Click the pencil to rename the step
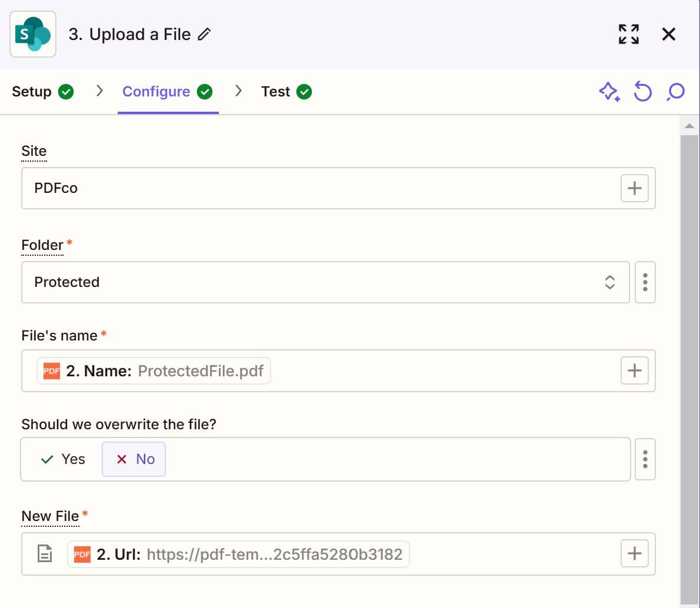700x608 pixels. point(204,35)
